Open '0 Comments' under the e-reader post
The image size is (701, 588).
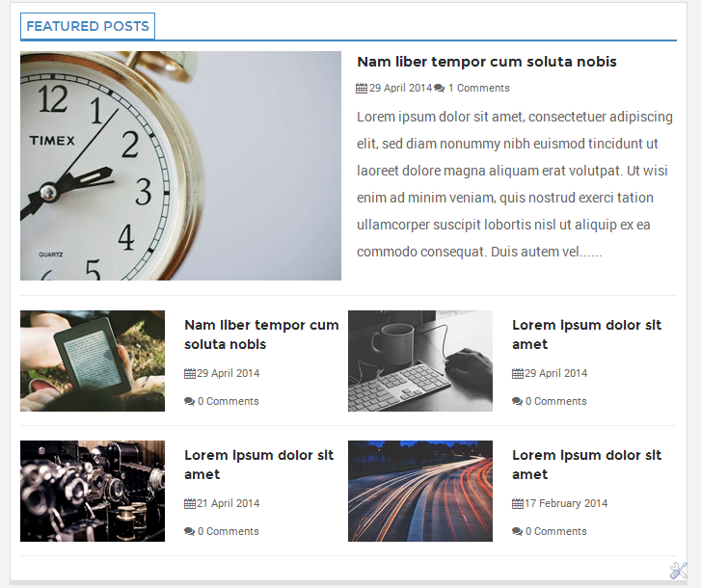(228, 401)
